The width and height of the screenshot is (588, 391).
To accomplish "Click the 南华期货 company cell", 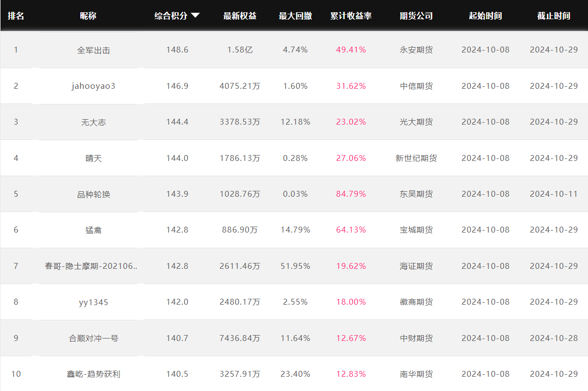I will point(416,374).
